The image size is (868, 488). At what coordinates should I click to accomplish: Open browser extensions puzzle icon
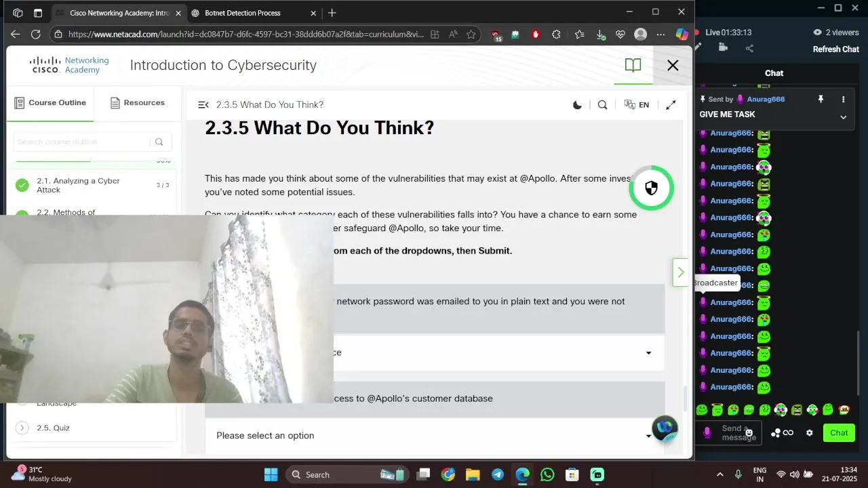click(x=557, y=34)
